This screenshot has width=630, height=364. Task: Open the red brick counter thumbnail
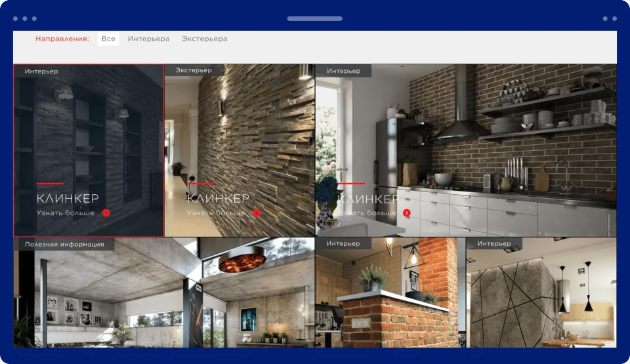click(x=390, y=293)
